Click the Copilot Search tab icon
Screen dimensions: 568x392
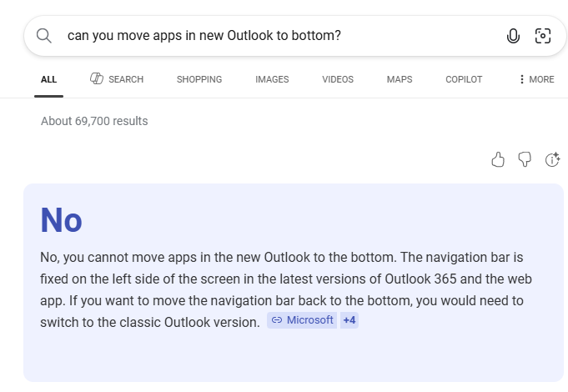tap(97, 78)
